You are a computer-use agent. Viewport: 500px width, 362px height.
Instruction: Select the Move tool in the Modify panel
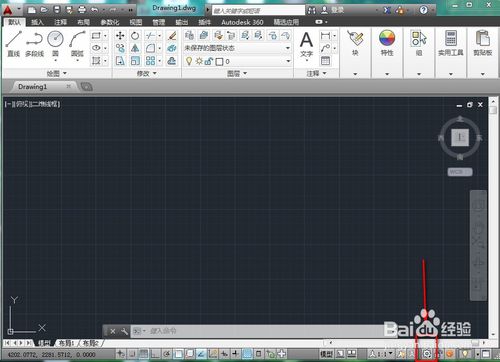120,36
